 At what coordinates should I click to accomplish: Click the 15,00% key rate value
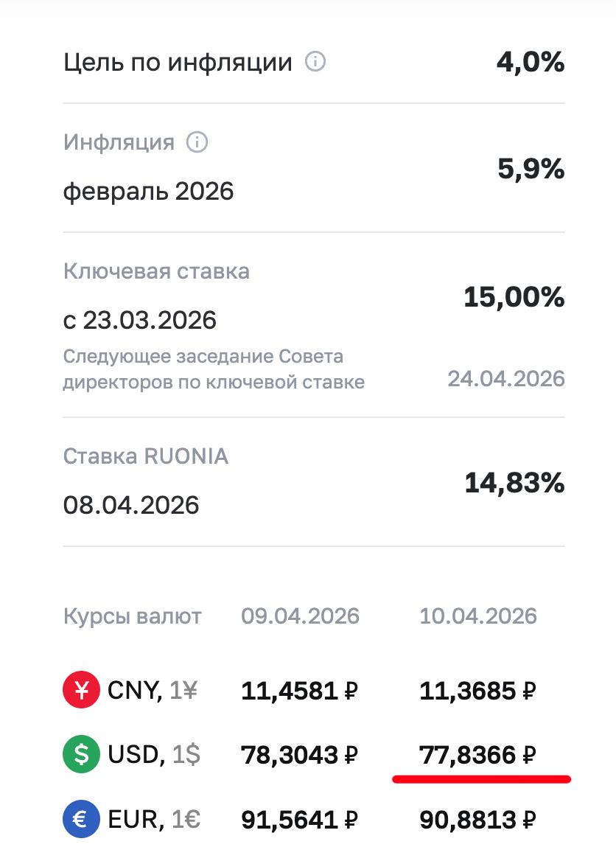[x=514, y=298]
